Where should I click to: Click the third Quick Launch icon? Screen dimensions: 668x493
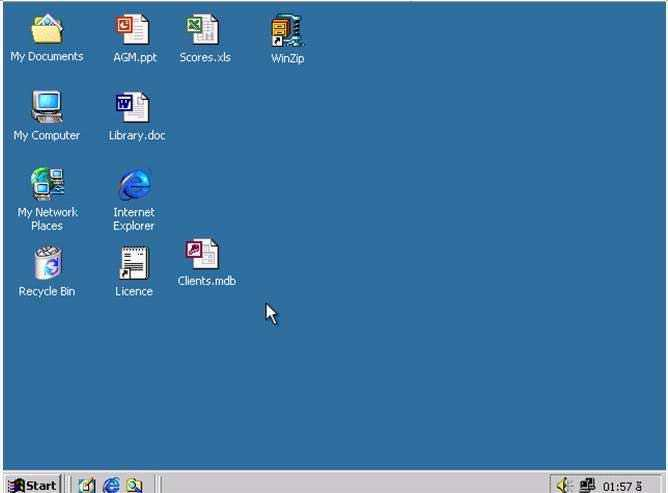134,485
